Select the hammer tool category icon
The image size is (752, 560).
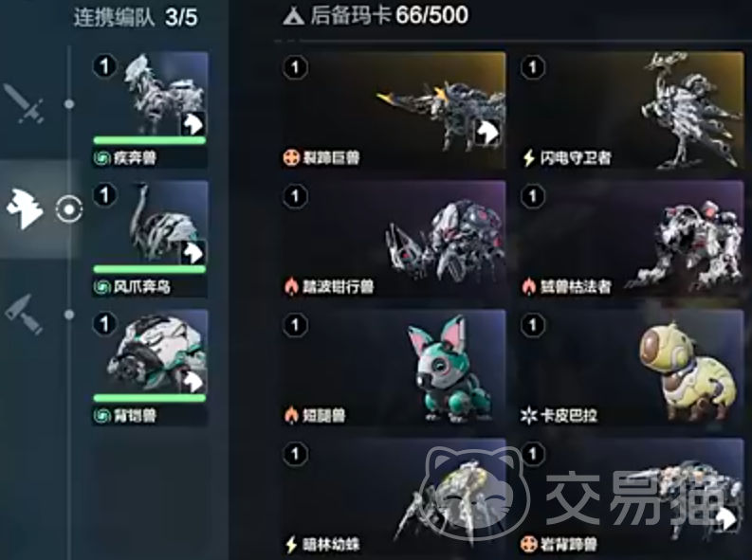tap(24, 314)
